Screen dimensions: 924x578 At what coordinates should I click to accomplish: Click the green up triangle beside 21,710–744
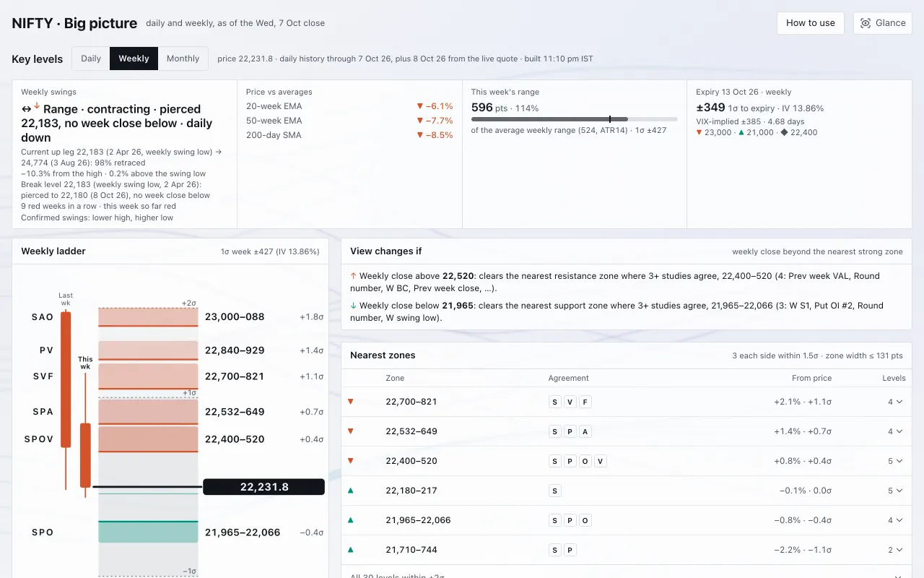point(351,550)
